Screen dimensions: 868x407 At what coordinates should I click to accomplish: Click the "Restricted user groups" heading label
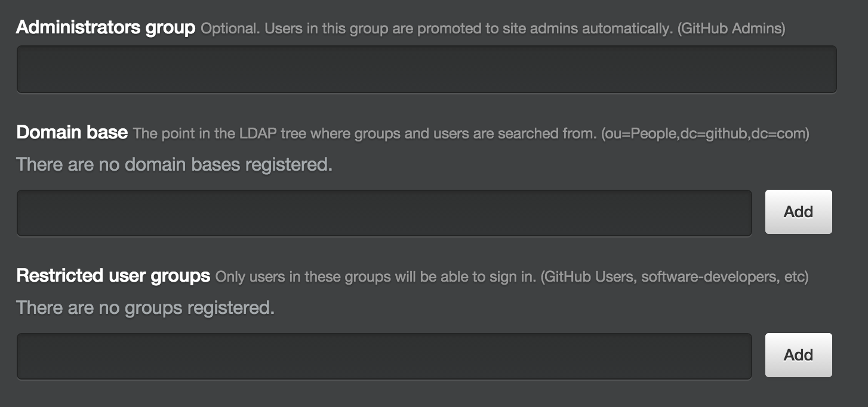[x=113, y=276]
